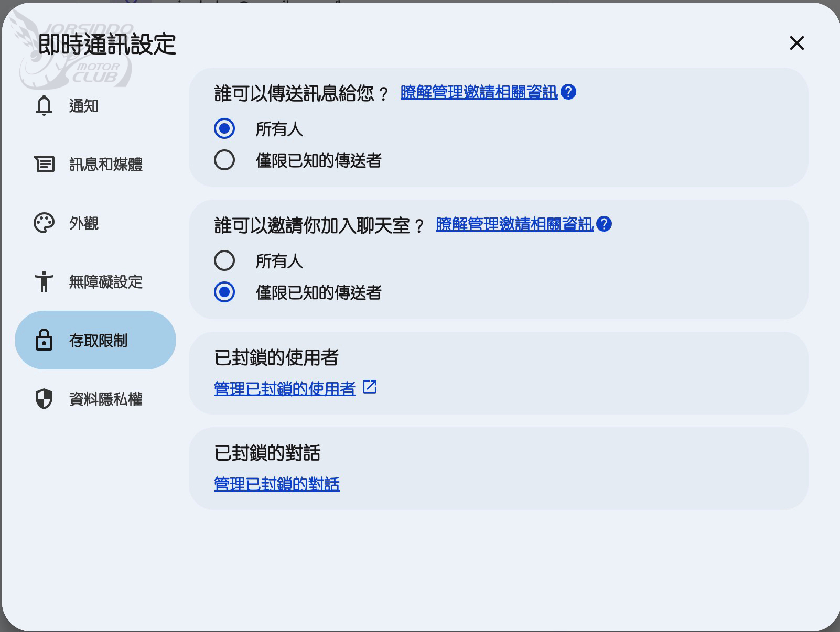Go to 無障礙設定 tab
The width and height of the screenshot is (840, 632).
(95, 281)
